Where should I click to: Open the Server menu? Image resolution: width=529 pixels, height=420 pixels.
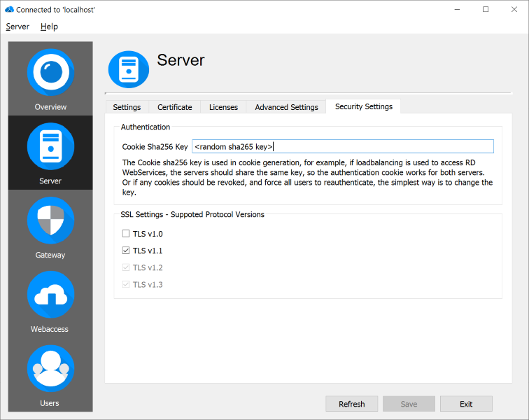click(x=17, y=27)
